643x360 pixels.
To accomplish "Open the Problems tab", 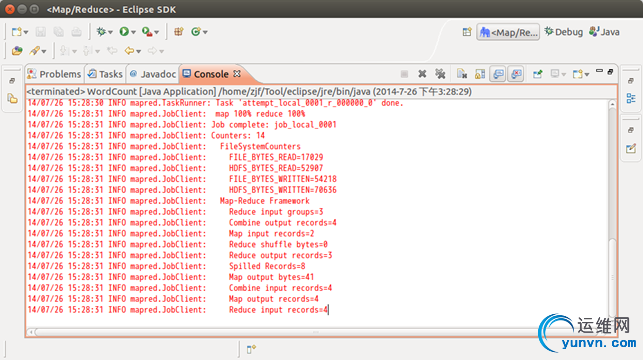I will tap(55, 74).
